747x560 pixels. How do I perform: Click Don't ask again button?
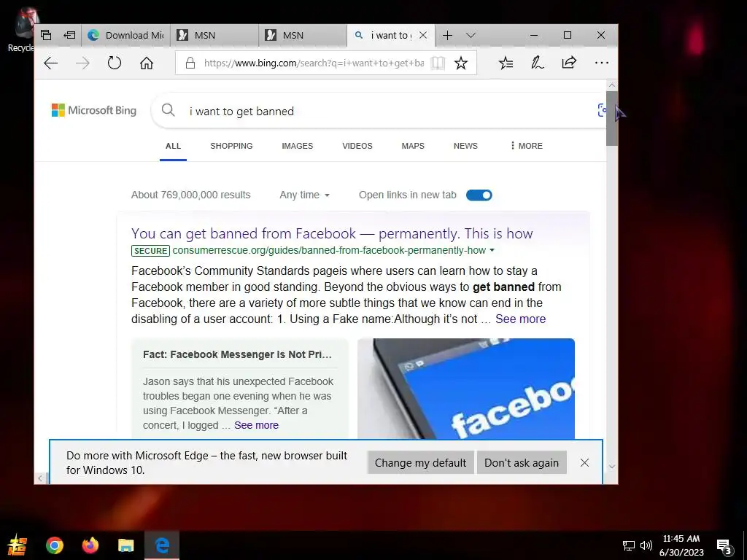[x=521, y=462]
